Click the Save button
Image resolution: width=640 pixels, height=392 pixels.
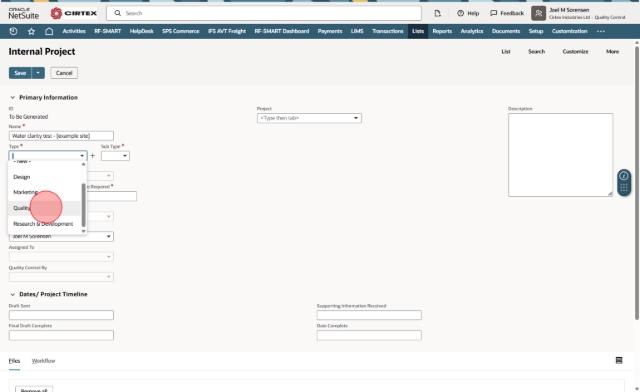(20, 73)
